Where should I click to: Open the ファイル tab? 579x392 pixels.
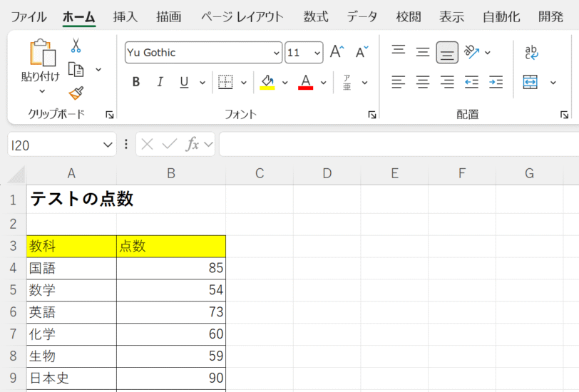click(x=29, y=17)
